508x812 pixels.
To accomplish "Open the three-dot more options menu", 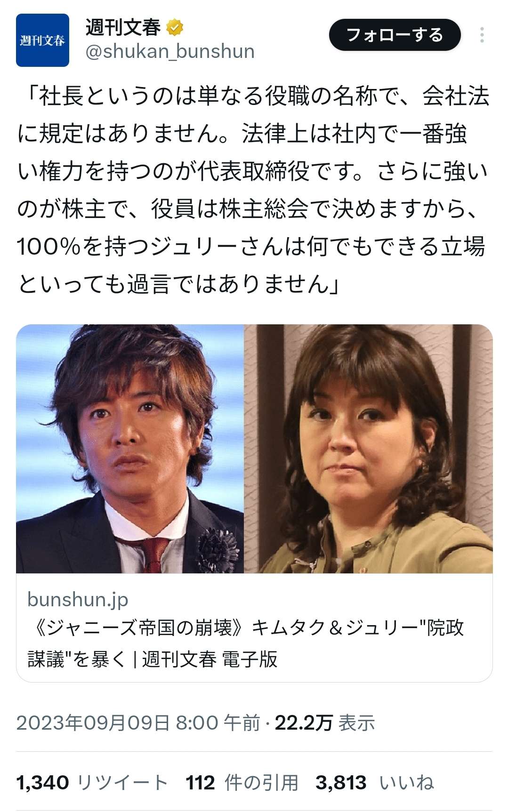I will click(x=482, y=35).
